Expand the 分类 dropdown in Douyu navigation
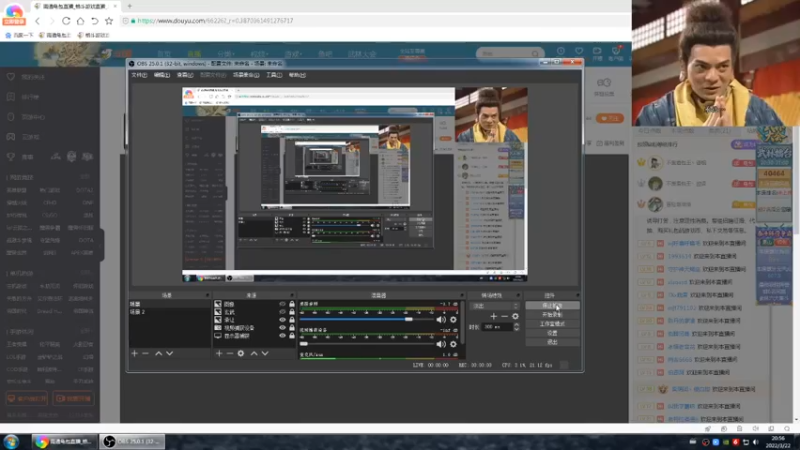This screenshot has height=450, width=800. point(225,54)
